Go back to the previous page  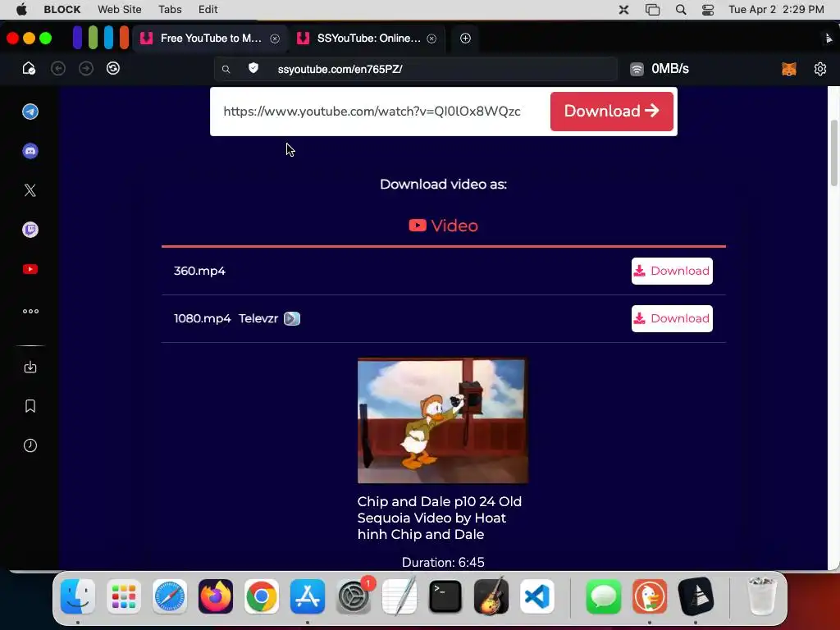[x=58, y=69]
